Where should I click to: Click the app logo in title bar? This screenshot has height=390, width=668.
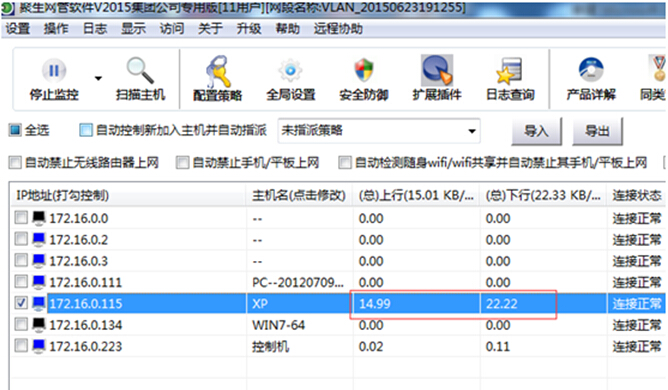[7, 9]
